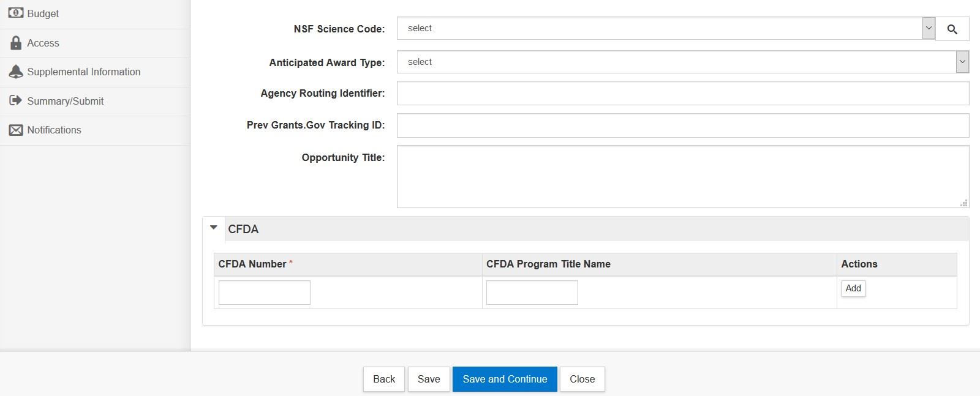The height and width of the screenshot is (396, 980).
Task: Click the Close button at bottom
Action: [582, 379]
